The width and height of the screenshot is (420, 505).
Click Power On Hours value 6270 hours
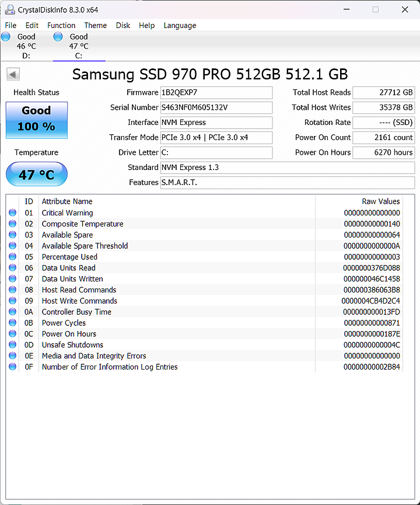[384, 152]
